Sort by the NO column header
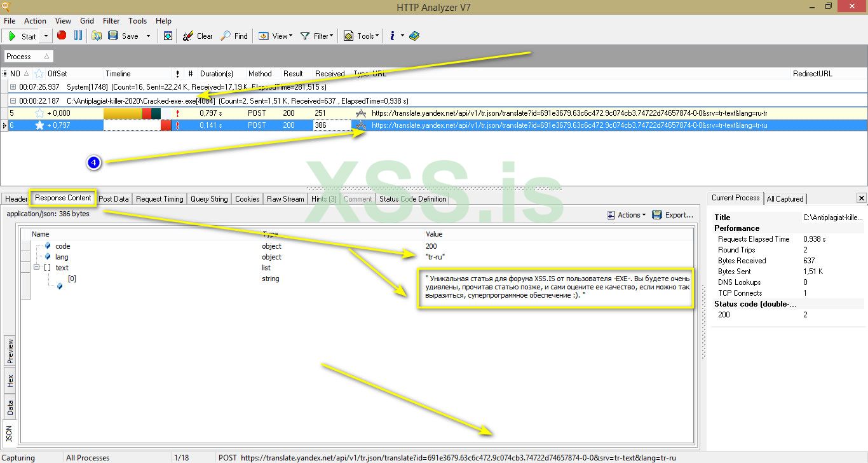 pos(19,74)
